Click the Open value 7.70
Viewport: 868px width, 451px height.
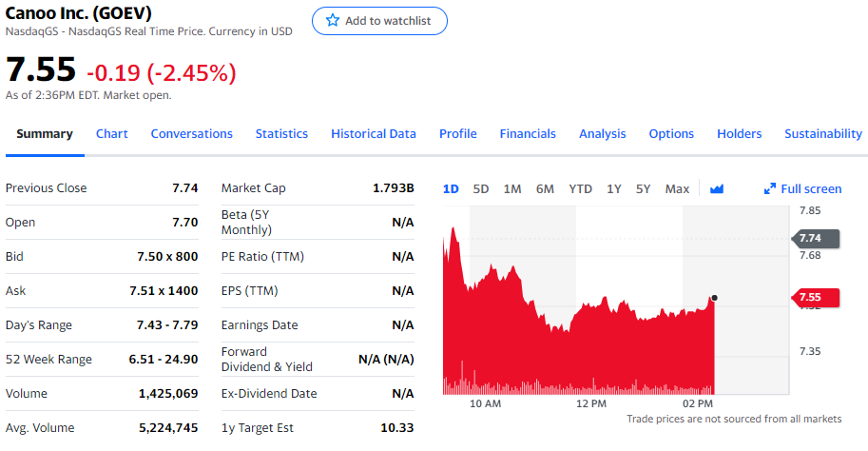[184, 223]
